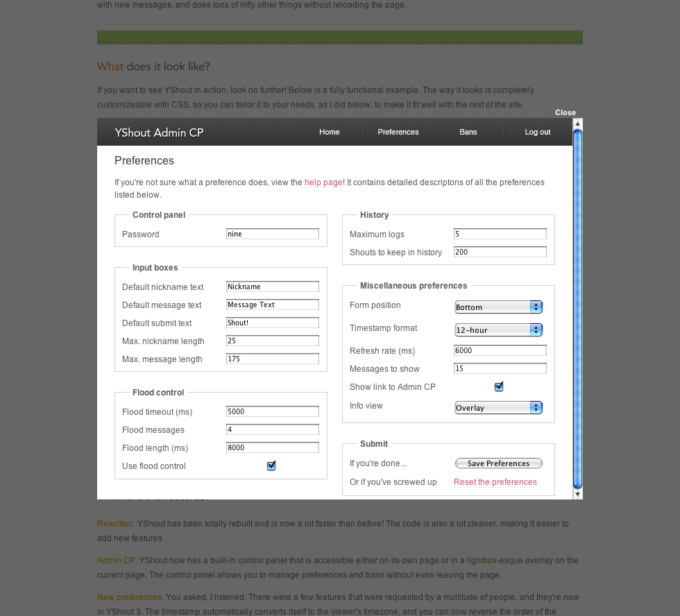This screenshot has height=616, width=680.
Task: Click the Miscellaneous preferences group label
Action: pyautogui.click(x=414, y=286)
